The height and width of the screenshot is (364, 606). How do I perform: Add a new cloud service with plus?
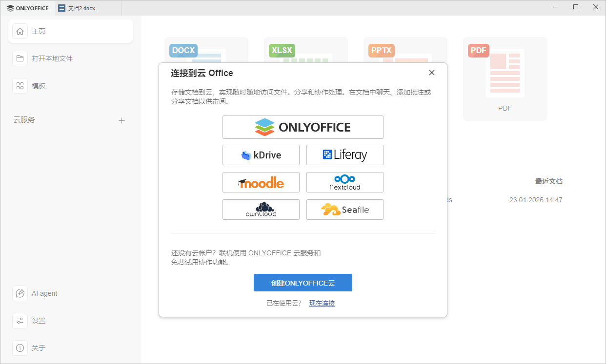pyautogui.click(x=121, y=120)
